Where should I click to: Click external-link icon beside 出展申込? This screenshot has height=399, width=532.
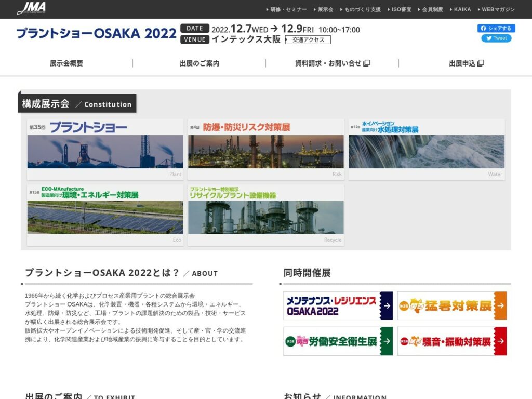(481, 63)
